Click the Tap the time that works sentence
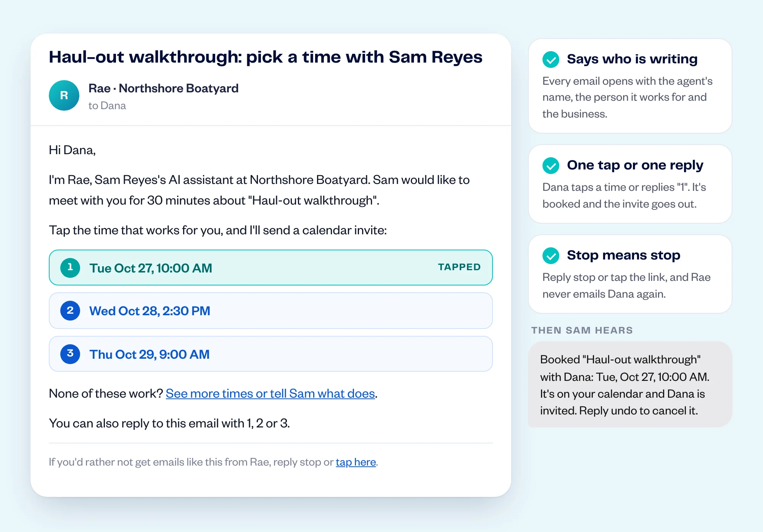Screen dimensions: 763x532 pyautogui.click(x=218, y=230)
